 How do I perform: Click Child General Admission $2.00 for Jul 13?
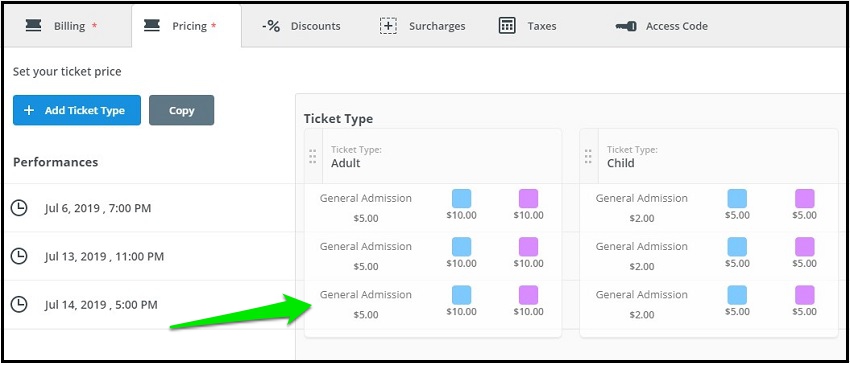click(642, 257)
